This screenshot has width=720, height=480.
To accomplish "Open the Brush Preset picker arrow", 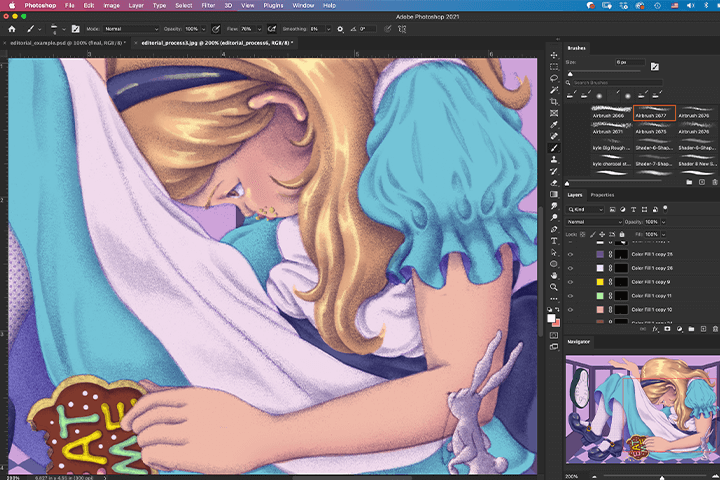I will pyautogui.click(x=63, y=29).
